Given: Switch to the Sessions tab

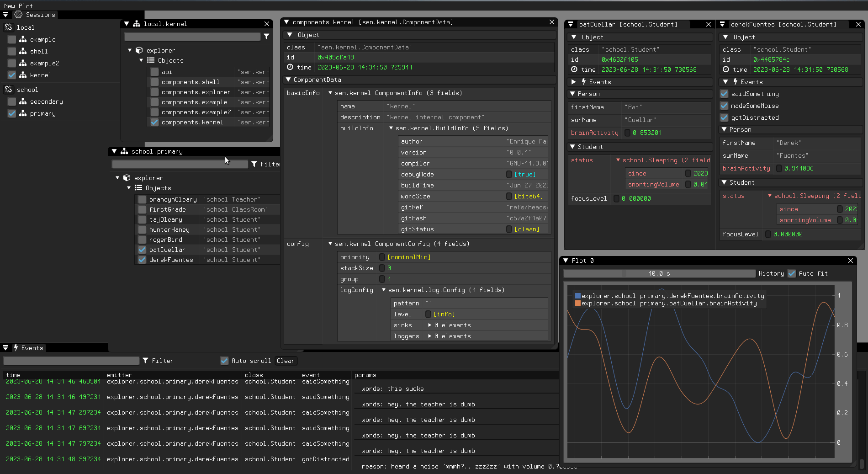Looking at the screenshot, I should click(x=39, y=15).
